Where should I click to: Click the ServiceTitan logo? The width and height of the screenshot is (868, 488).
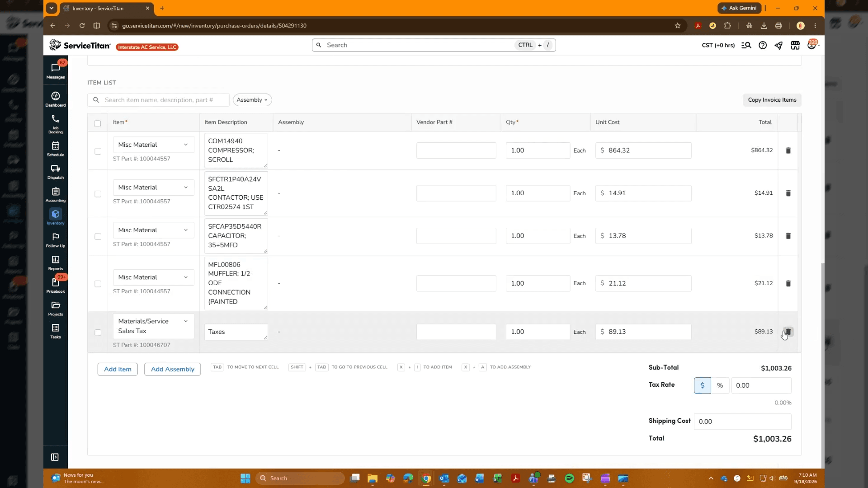click(x=80, y=45)
